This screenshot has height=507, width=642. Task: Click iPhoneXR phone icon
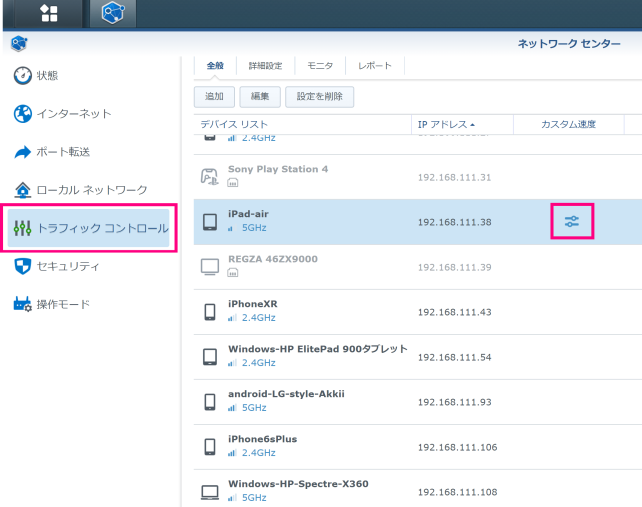[210, 312]
